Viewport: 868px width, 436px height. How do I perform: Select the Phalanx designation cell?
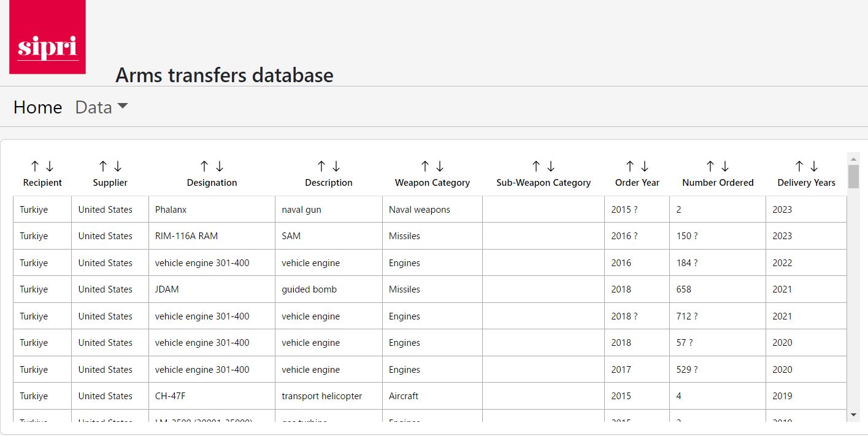171,210
